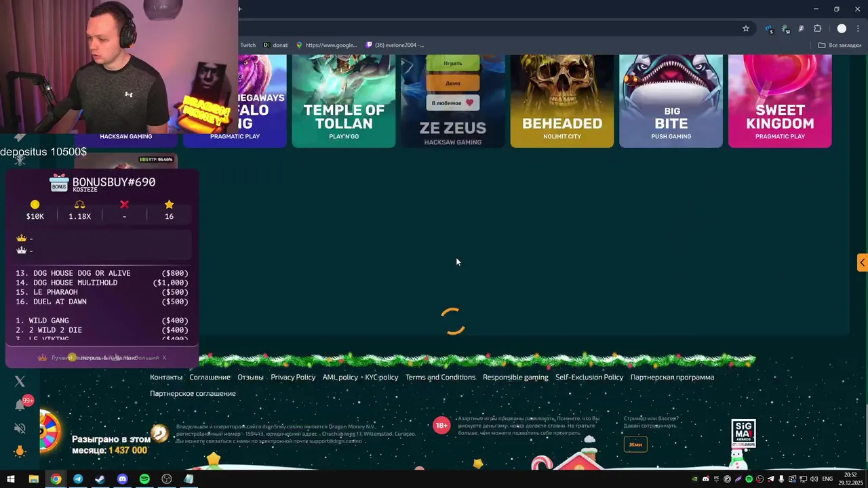Screen dimensions: 868x488
Task: Open Windows Start menu
Action: [x=11, y=479]
